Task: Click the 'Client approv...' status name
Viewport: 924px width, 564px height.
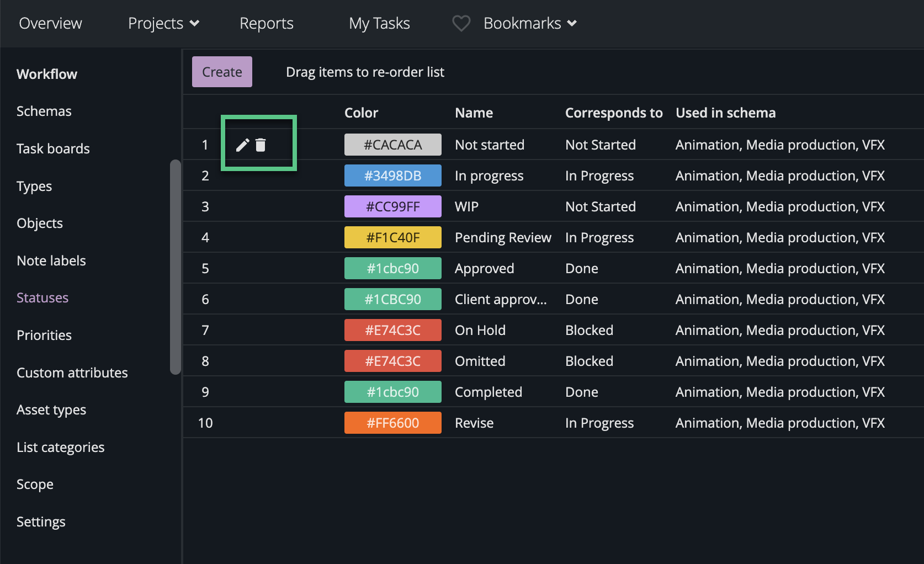Action: click(x=501, y=299)
